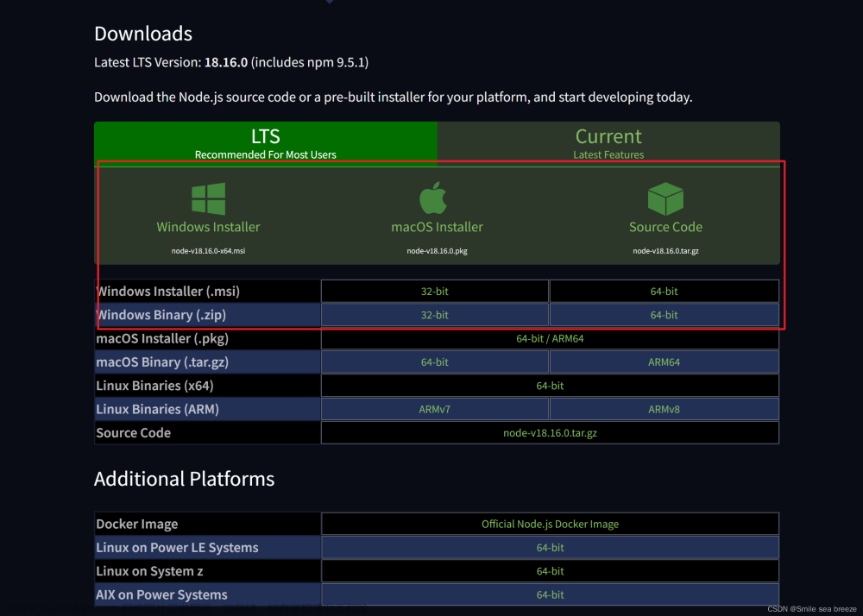Image resolution: width=863 pixels, height=616 pixels.
Task: Click the Source Code cube icon
Action: point(665,198)
